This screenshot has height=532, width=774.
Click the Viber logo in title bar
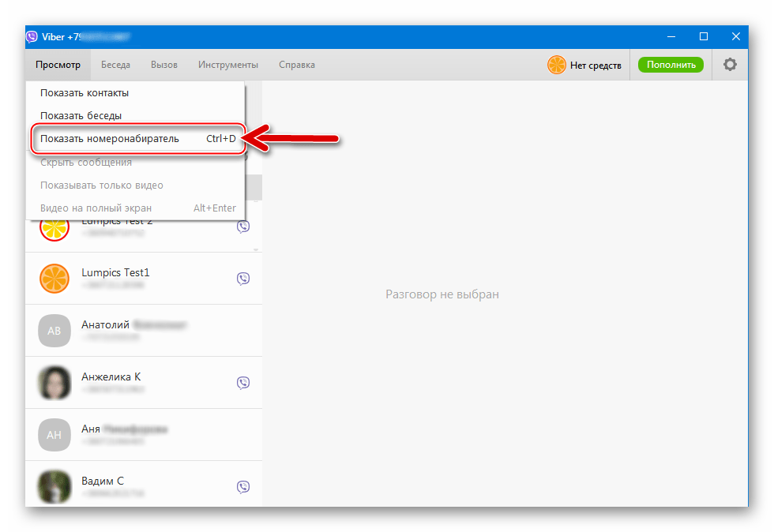pyautogui.click(x=32, y=37)
